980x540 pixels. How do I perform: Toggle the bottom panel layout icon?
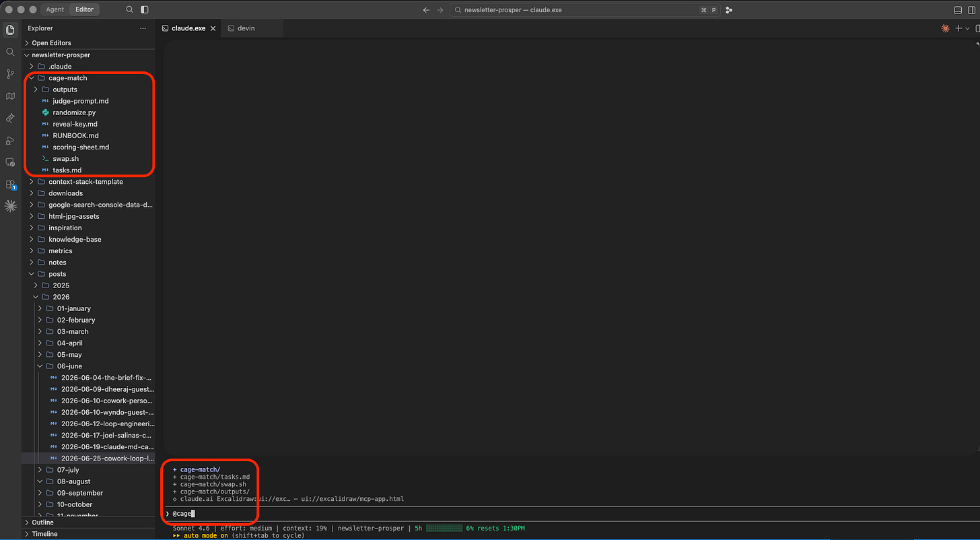958,10
